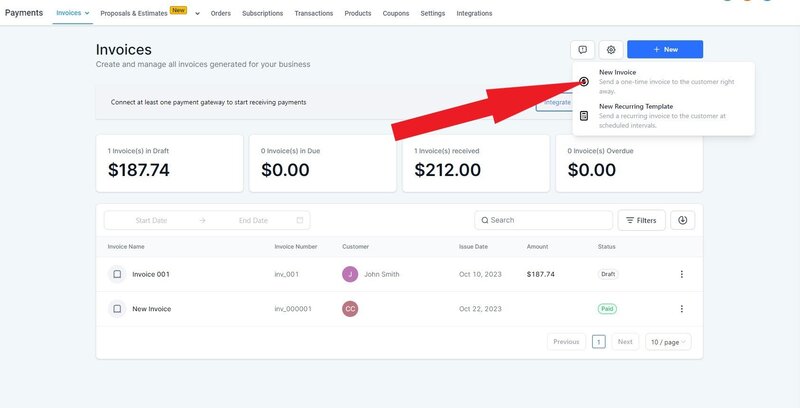
Task: Open the feedback message icon button
Action: [x=583, y=49]
